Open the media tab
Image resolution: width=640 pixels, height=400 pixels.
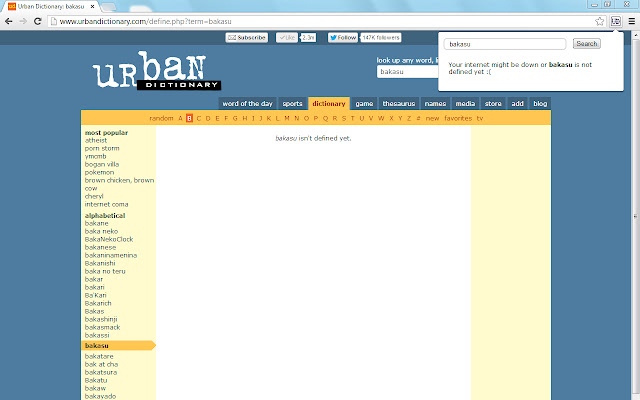pos(465,104)
